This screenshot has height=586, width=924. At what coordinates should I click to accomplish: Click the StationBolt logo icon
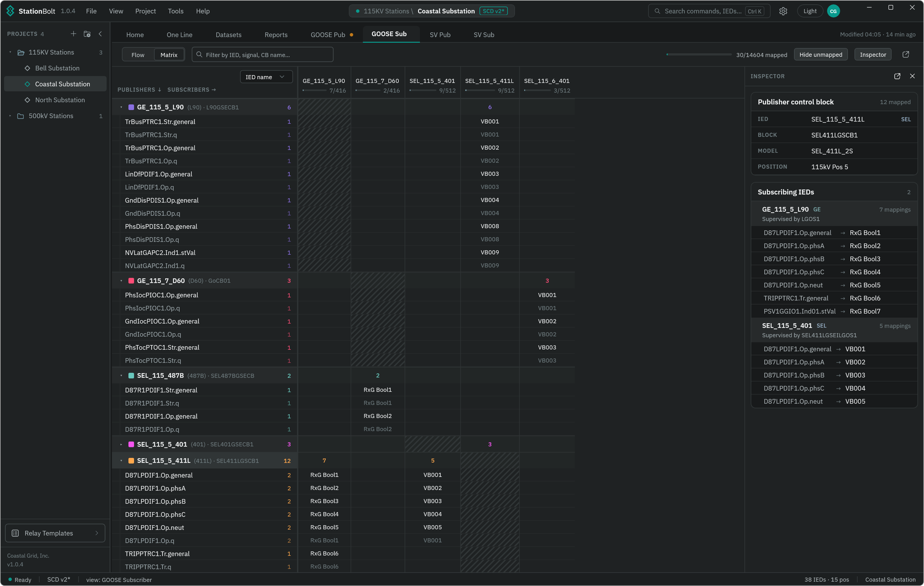(x=10, y=11)
